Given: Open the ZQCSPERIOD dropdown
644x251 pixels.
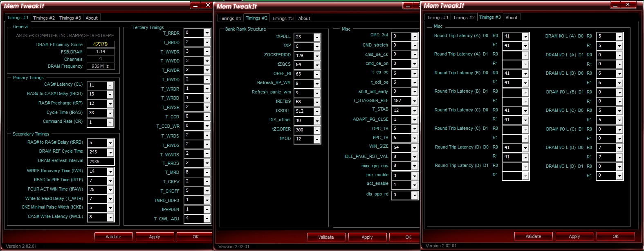Looking at the screenshot, I should (x=317, y=56).
